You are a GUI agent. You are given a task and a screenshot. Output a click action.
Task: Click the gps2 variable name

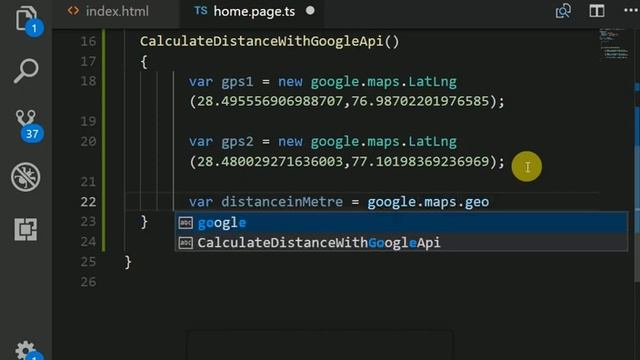(x=237, y=142)
